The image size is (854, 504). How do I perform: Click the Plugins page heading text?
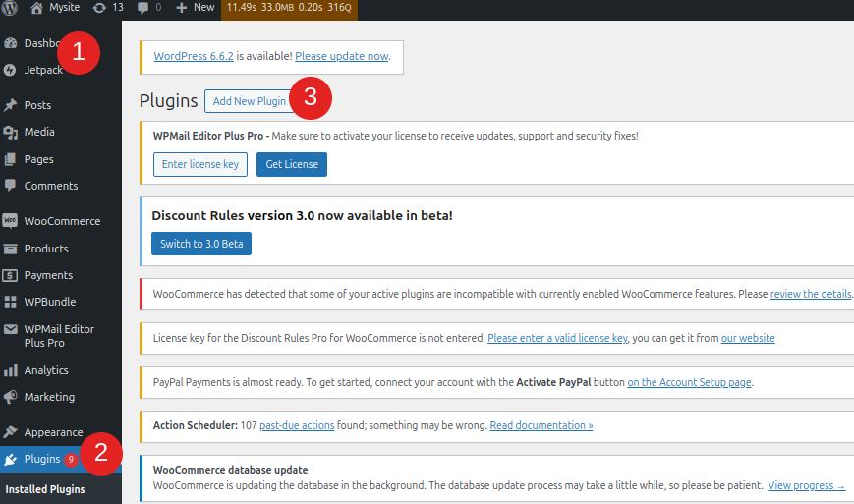[168, 101]
